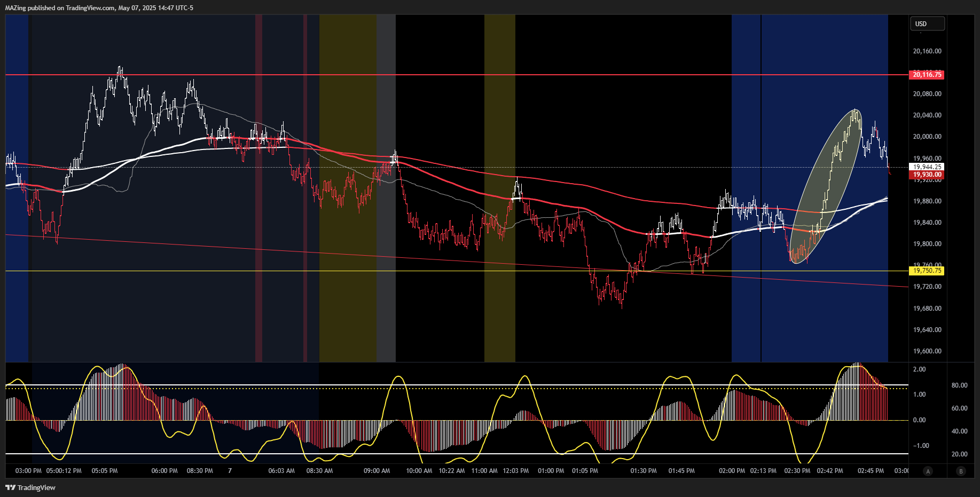The height and width of the screenshot is (497, 980).
Task: Click the 10:22 AM time label
Action: (452, 471)
